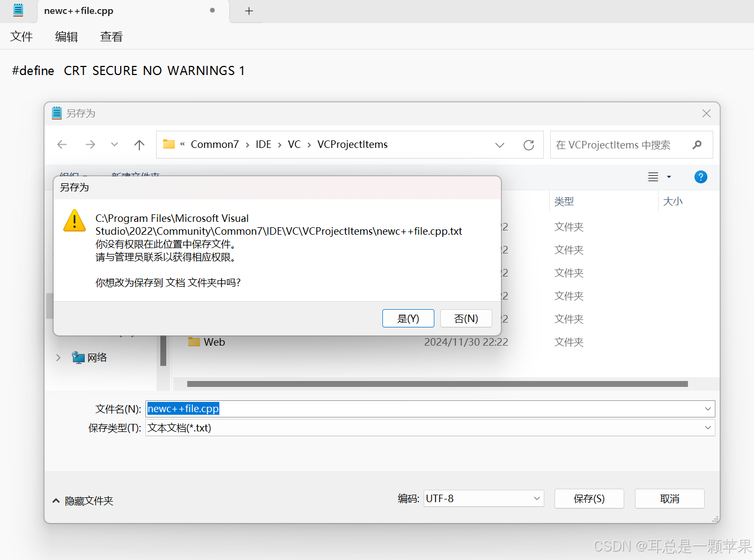The height and width of the screenshot is (560, 754).
Task: Focus the VCProjectItems search box
Action: (x=631, y=145)
